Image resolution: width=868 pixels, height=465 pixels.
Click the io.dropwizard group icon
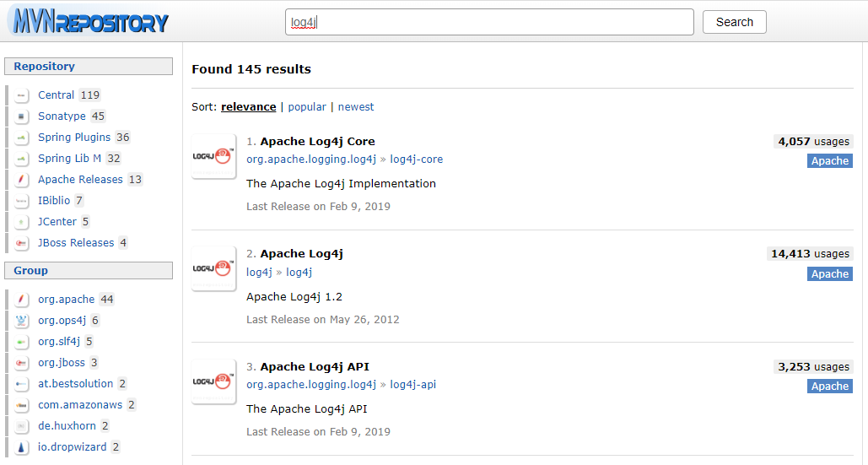pyautogui.click(x=21, y=446)
